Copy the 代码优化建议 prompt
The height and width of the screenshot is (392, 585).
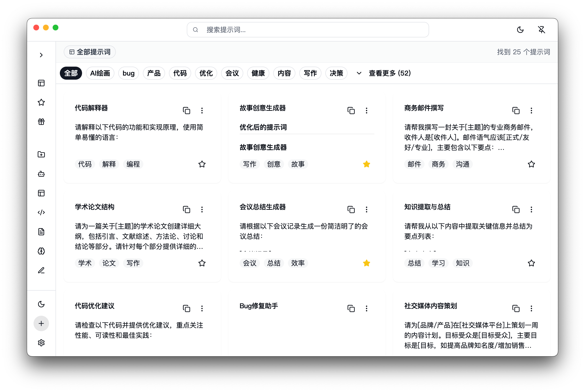click(186, 308)
